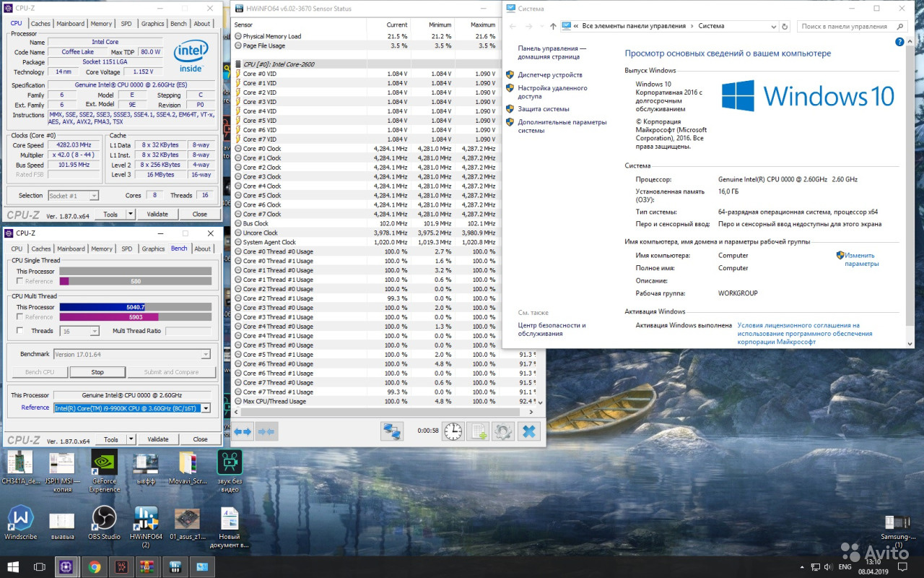
Task: Open 'Дополнительные параметры системы' link
Action: (x=562, y=126)
